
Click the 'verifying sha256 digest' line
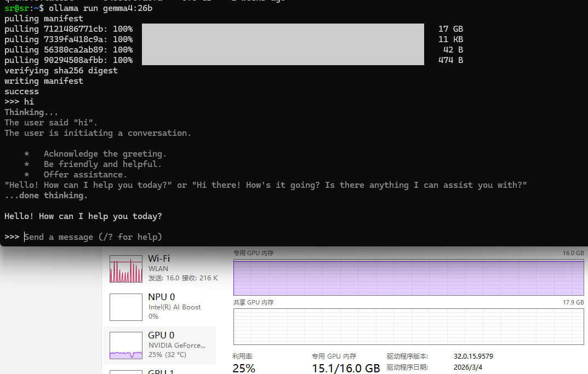(61, 71)
